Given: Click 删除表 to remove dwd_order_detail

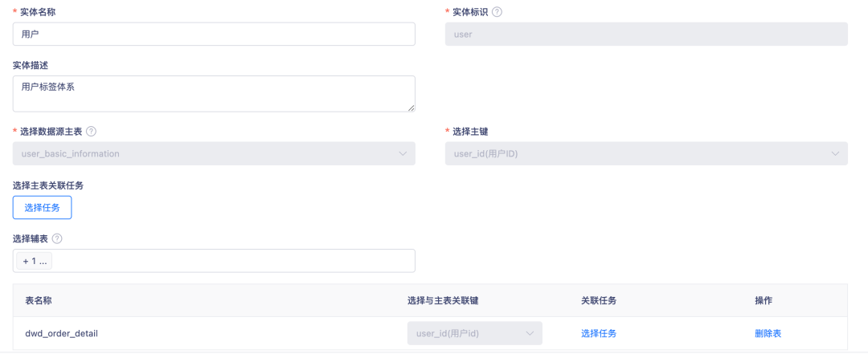Looking at the screenshot, I should pyautogui.click(x=768, y=333).
